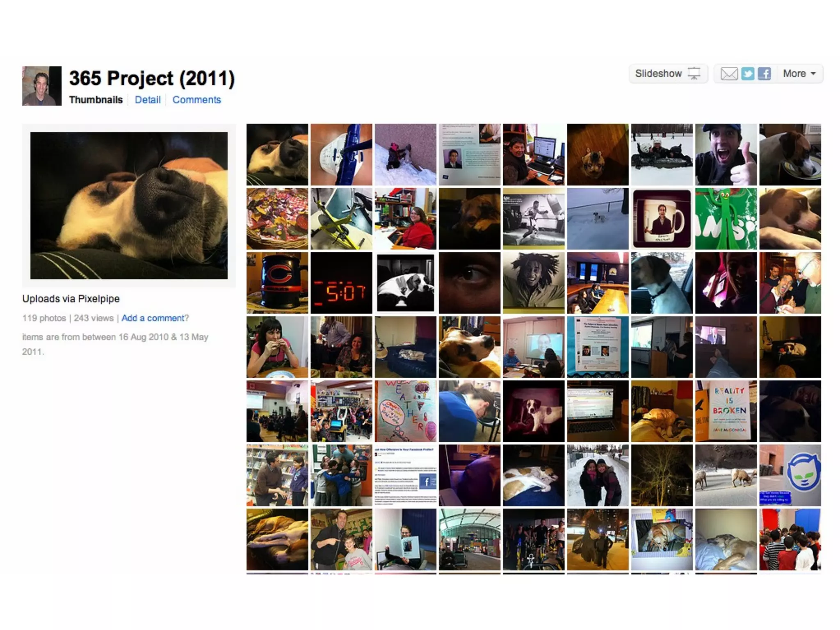Start the Slideshow
Screen dimensions: 840x630
(x=668, y=74)
